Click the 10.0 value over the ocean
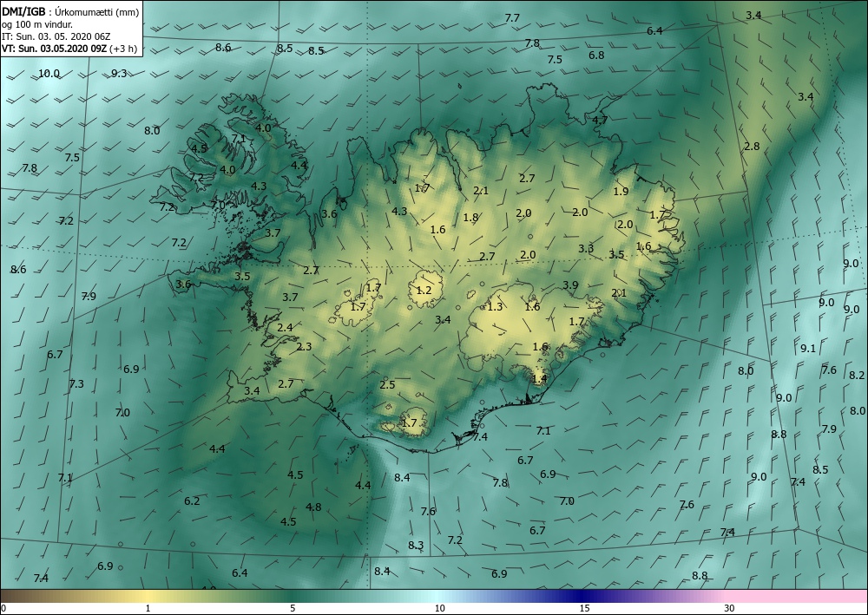 (x=49, y=73)
